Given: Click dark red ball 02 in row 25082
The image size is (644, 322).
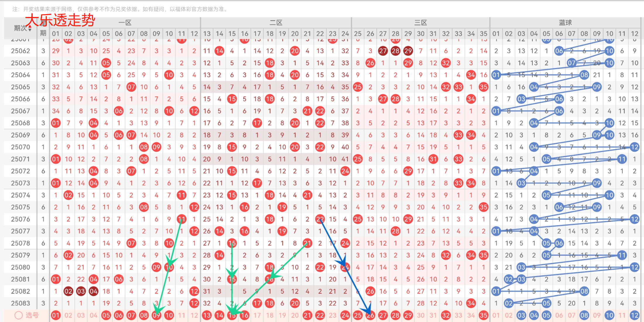Looking at the screenshot, I should pyautogui.click(x=68, y=291).
